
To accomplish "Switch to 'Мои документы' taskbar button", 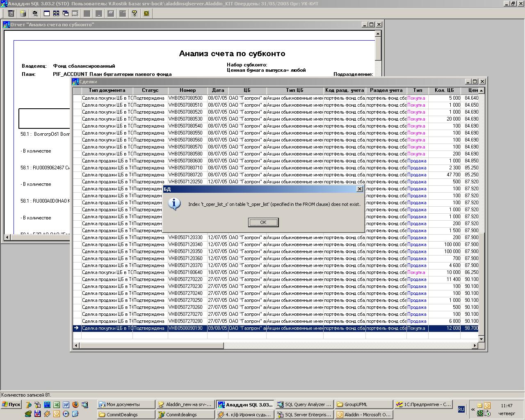I will pos(126,404).
